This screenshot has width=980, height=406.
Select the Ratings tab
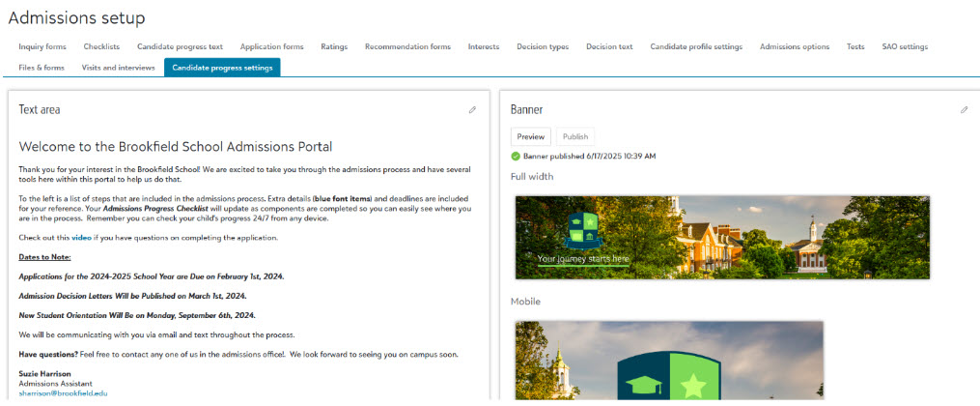tap(334, 47)
